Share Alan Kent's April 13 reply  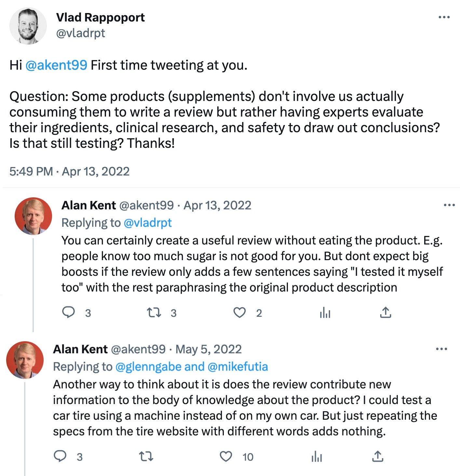(x=386, y=313)
